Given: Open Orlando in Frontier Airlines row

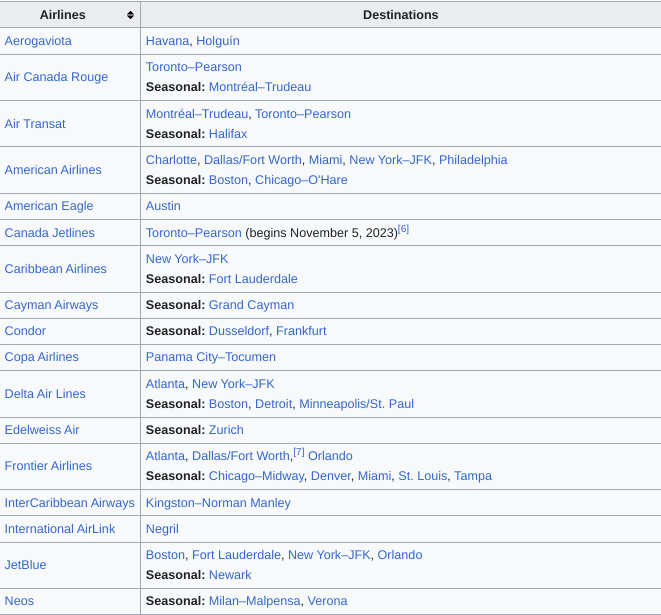Looking at the screenshot, I should (330, 457).
